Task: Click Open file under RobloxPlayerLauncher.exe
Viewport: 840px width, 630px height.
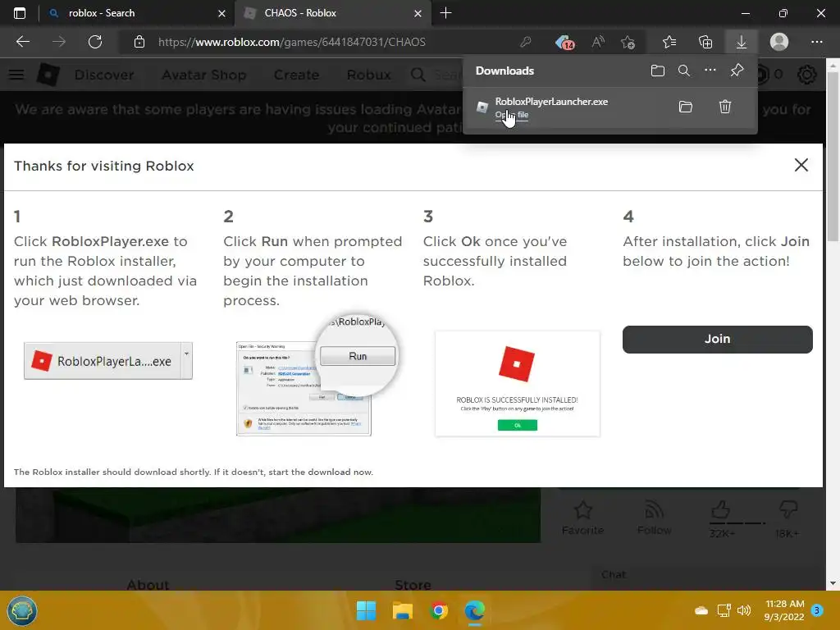Action: coord(512,115)
